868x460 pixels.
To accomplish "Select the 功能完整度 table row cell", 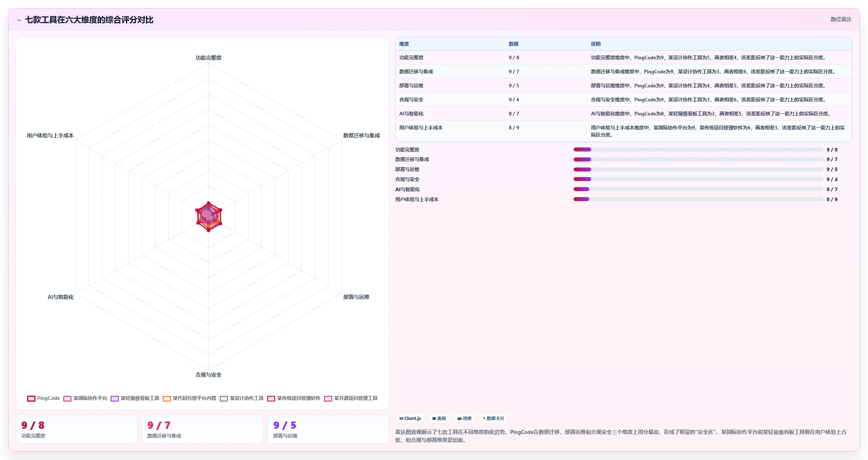I will pyautogui.click(x=411, y=58).
